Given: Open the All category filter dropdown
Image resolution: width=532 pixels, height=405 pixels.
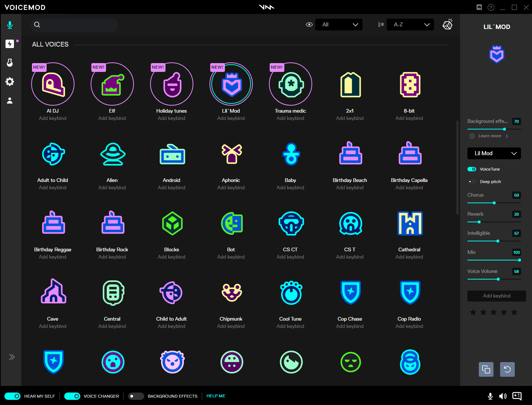Looking at the screenshot, I should pyautogui.click(x=338, y=24).
